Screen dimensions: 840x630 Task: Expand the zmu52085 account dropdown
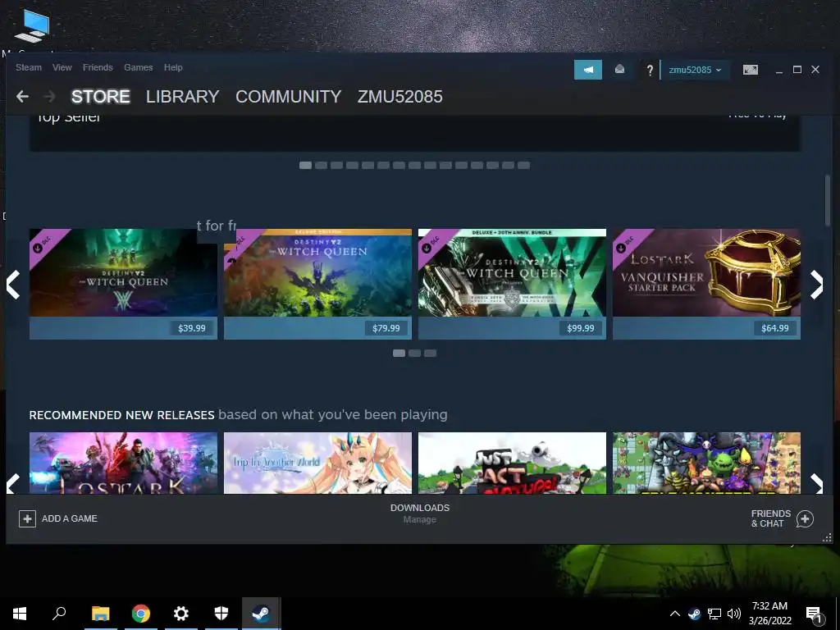point(695,70)
